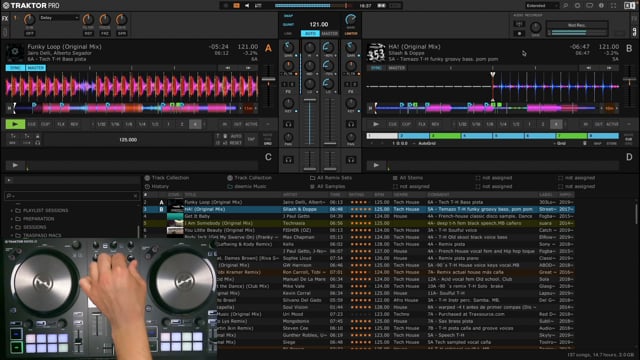This screenshot has width=640, height=360.
Task: Click the headphone cue icon for channel A
Action: point(288,124)
